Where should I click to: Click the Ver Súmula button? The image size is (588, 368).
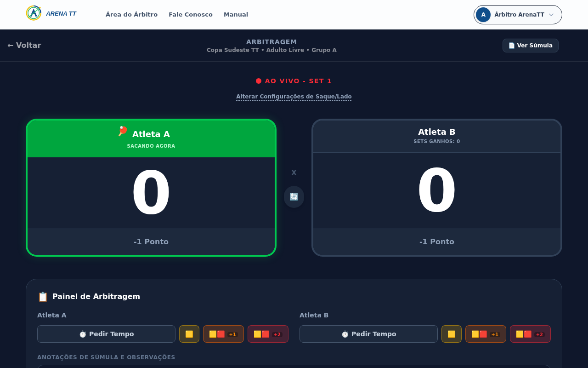coord(530,46)
